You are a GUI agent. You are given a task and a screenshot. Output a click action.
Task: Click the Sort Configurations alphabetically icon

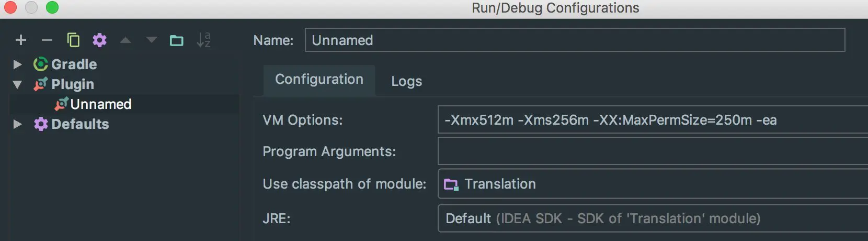203,40
